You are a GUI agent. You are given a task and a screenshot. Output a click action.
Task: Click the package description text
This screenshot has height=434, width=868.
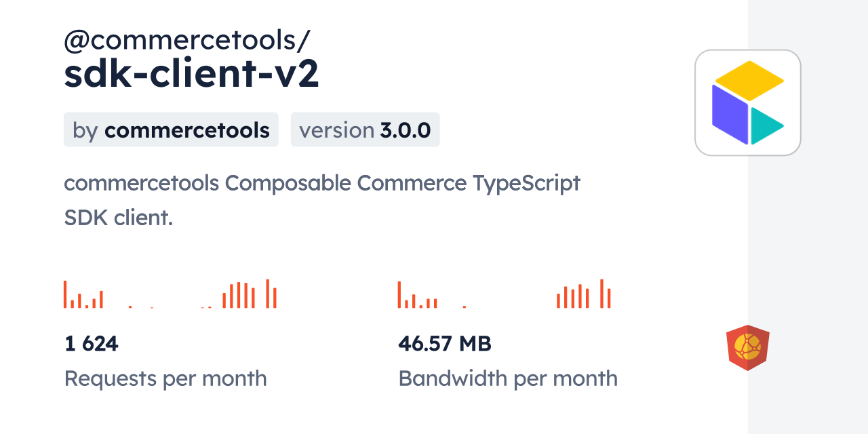pyautogui.click(x=321, y=200)
